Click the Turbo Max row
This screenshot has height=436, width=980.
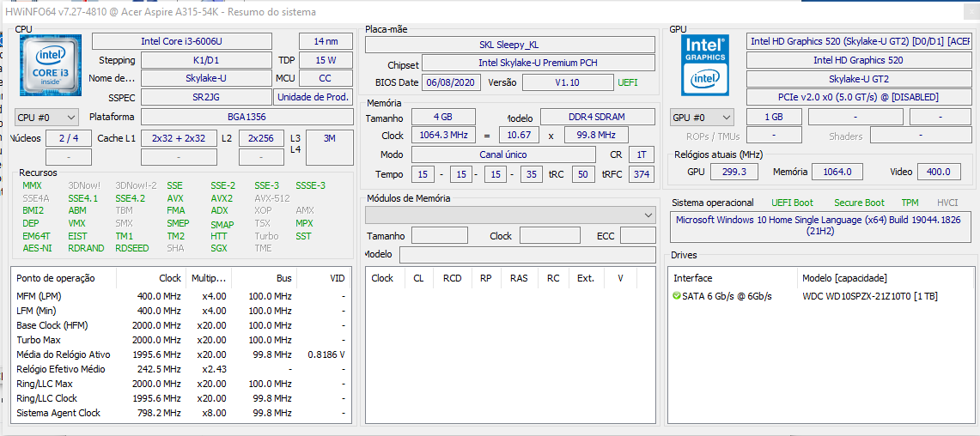tap(180, 340)
